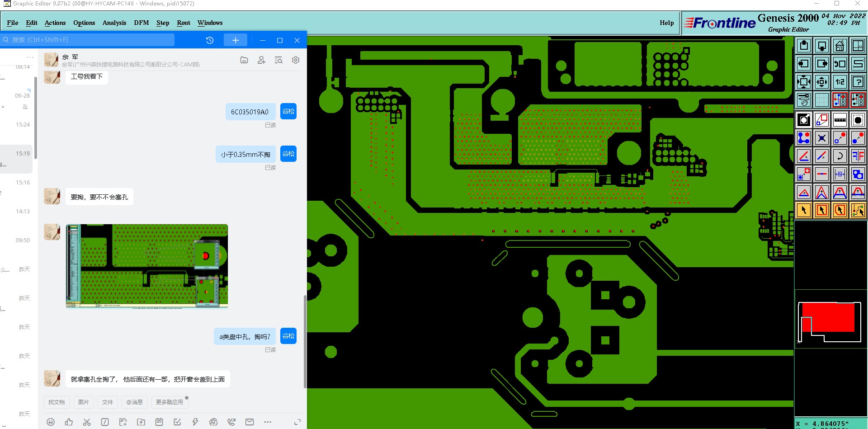Viewport: 868px width, 429px height.
Task: Click the previous view icon
Action: [840, 64]
